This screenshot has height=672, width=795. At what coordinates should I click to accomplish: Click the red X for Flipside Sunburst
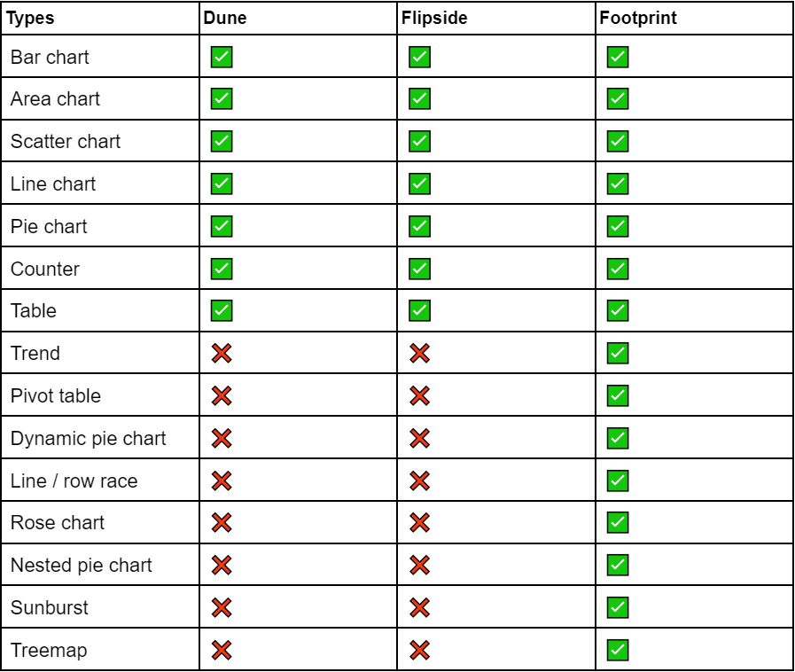point(418,607)
